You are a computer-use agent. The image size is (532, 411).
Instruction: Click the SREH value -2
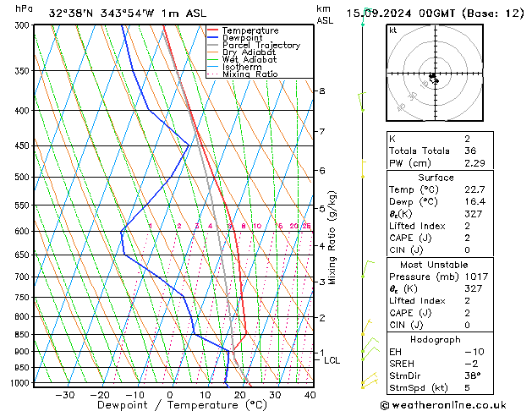click(x=471, y=364)
